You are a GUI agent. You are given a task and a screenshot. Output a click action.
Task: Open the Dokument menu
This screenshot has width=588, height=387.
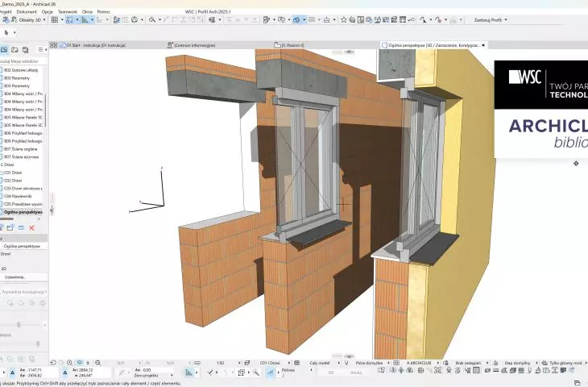click(27, 11)
